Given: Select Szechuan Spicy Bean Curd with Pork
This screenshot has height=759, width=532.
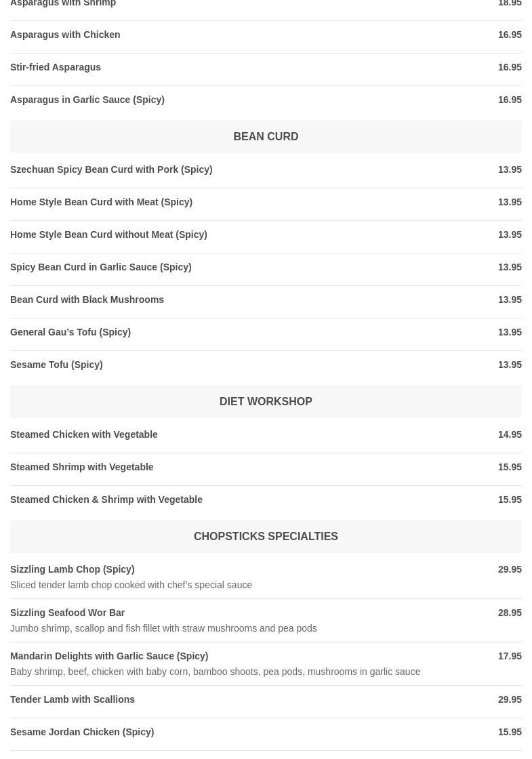Looking at the screenshot, I should pyautogui.click(x=111, y=169).
